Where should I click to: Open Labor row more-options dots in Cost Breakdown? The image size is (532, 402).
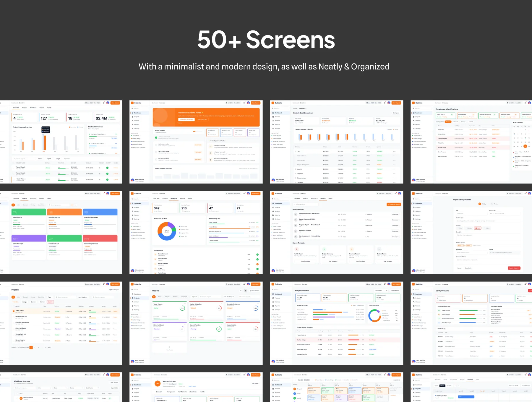394,151
